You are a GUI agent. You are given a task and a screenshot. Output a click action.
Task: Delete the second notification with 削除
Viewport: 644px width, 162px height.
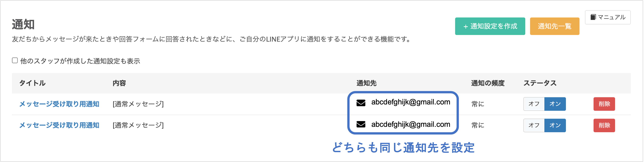click(604, 125)
